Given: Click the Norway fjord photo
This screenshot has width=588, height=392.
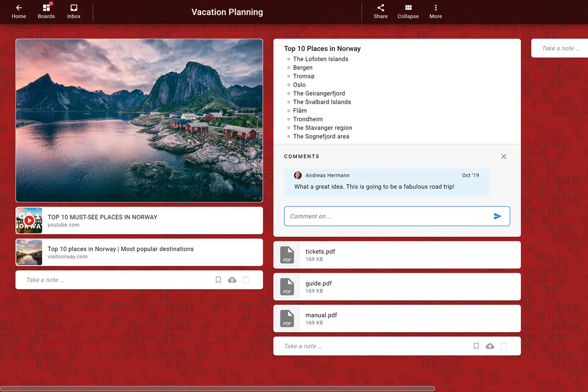Looking at the screenshot, I should [x=139, y=121].
